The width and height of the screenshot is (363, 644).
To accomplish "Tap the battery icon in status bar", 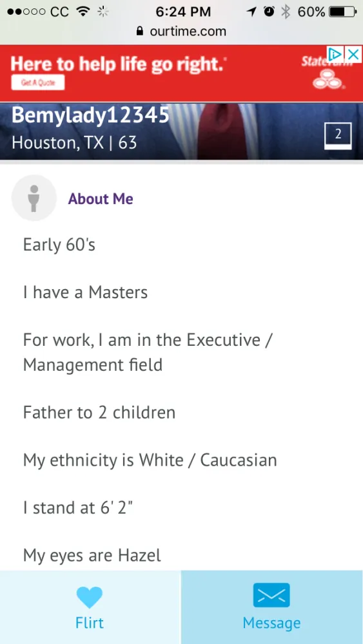I will 343,12.
